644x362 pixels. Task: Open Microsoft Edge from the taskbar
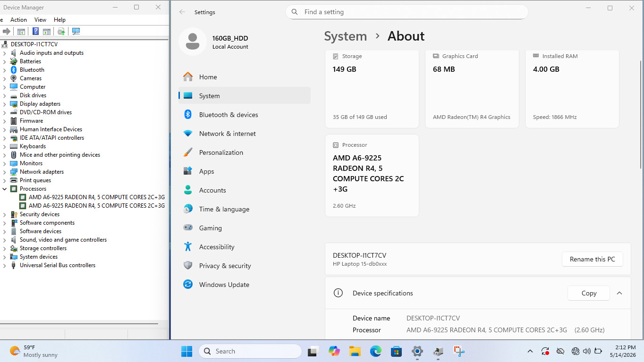[x=376, y=351]
